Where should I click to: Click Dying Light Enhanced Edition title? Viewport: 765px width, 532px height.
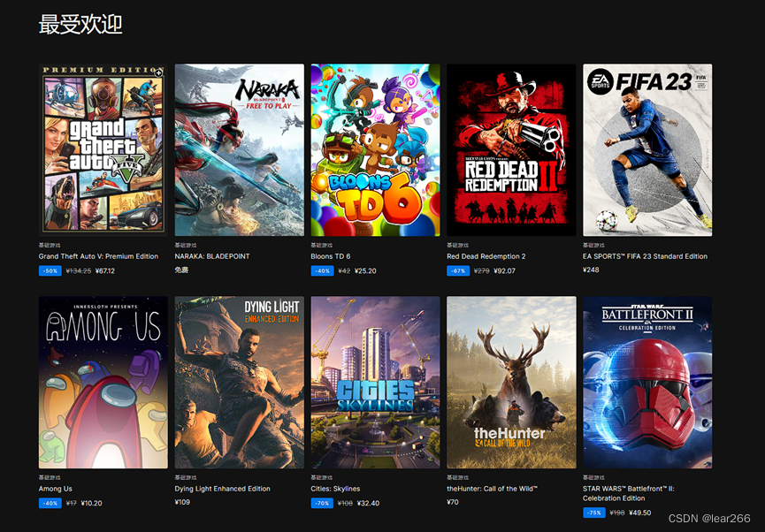223,489
